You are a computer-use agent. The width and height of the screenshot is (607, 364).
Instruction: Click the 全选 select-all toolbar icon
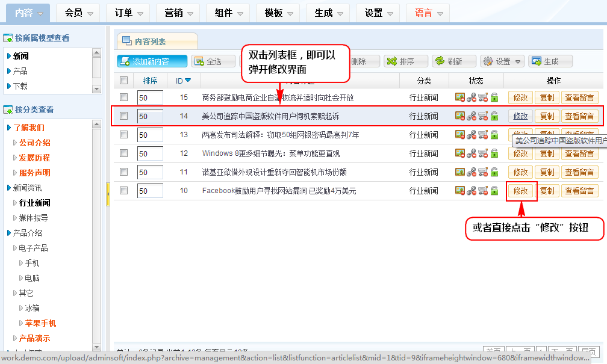(199, 61)
